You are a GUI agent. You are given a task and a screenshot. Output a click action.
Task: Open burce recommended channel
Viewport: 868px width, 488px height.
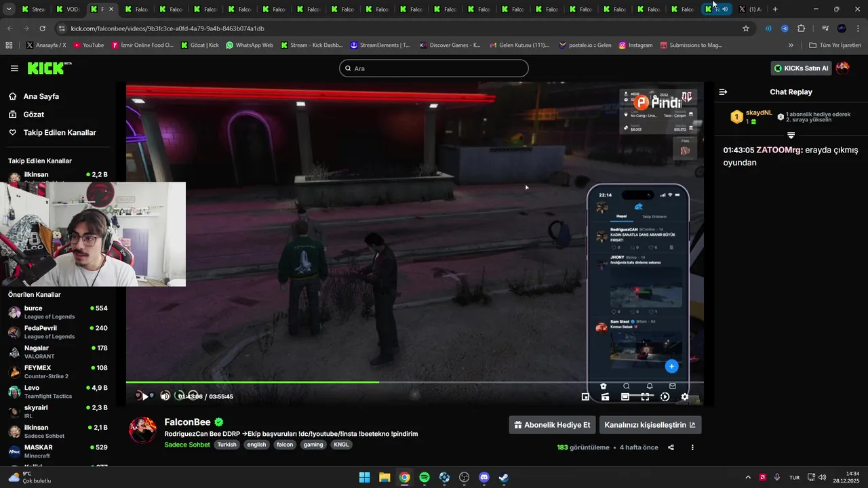[58, 312]
